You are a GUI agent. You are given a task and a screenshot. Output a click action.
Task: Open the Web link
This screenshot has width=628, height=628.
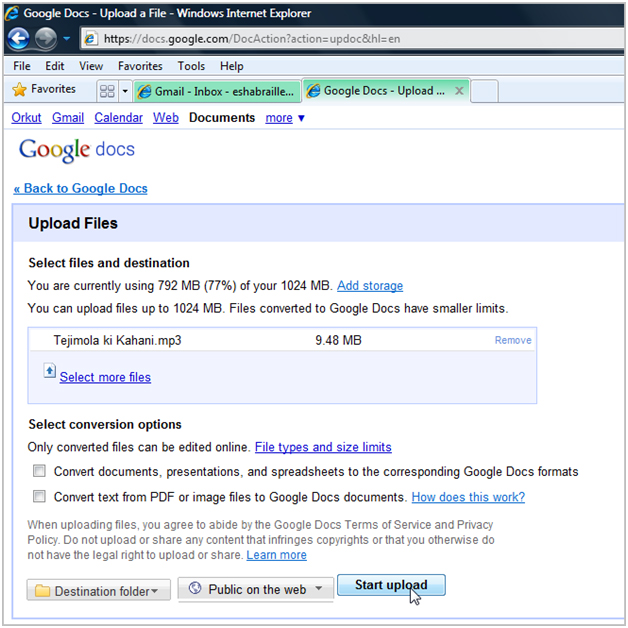tap(166, 118)
